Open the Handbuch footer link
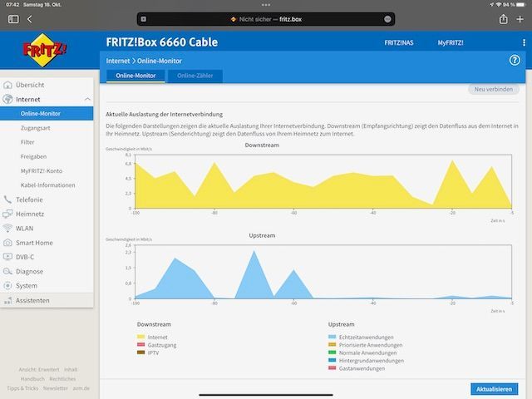Screen dimensions: 532x399 point(32,379)
